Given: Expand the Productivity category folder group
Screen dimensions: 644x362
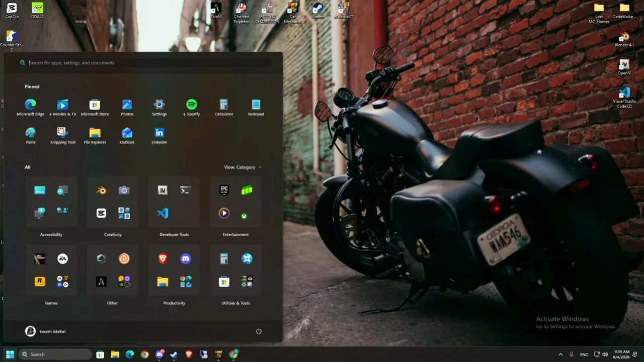Looking at the screenshot, I should pos(186,282).
